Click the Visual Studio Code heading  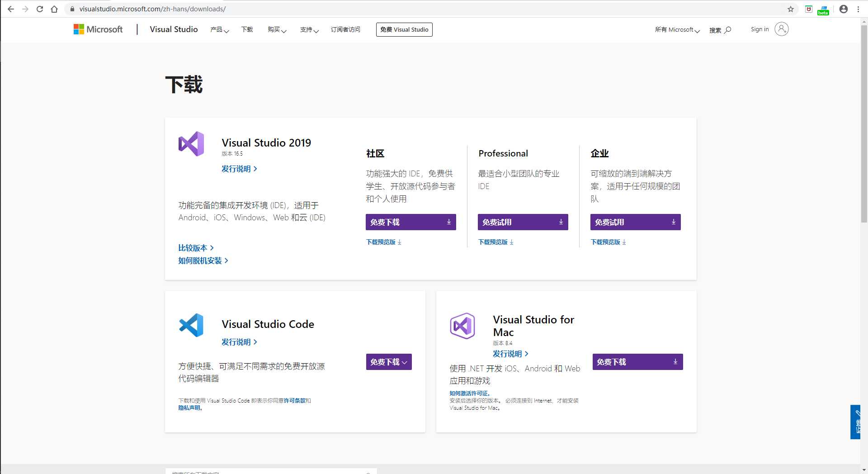pyautogui.click(x=268, y=324)
